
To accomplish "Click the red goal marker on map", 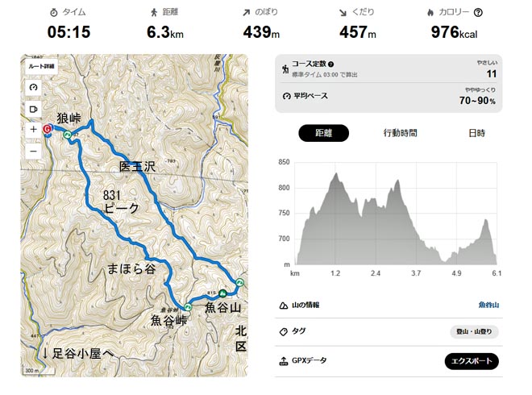I will point(48,127).
